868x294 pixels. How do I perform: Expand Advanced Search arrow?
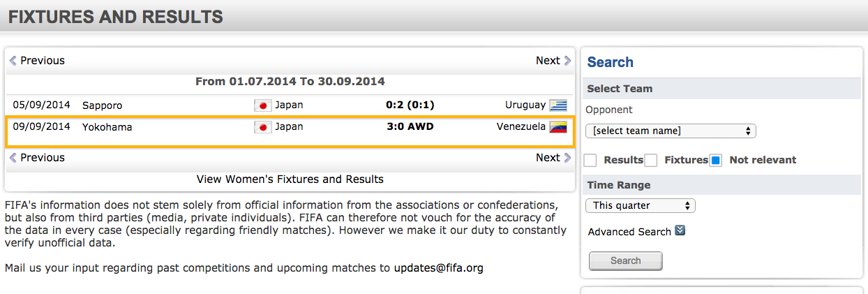point(680,230)
